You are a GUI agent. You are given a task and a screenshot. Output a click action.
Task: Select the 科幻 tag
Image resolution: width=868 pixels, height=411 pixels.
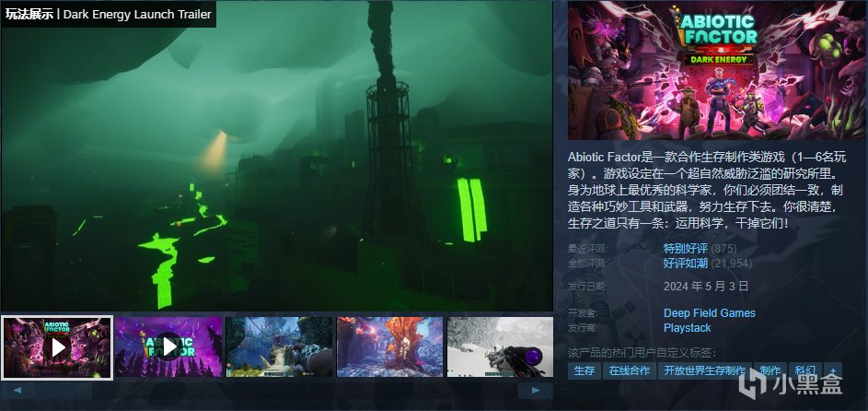pos(804,370)
